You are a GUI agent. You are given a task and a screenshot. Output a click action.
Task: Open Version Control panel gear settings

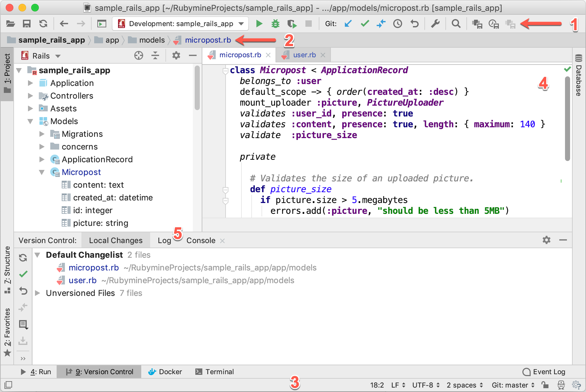point(547,240)
